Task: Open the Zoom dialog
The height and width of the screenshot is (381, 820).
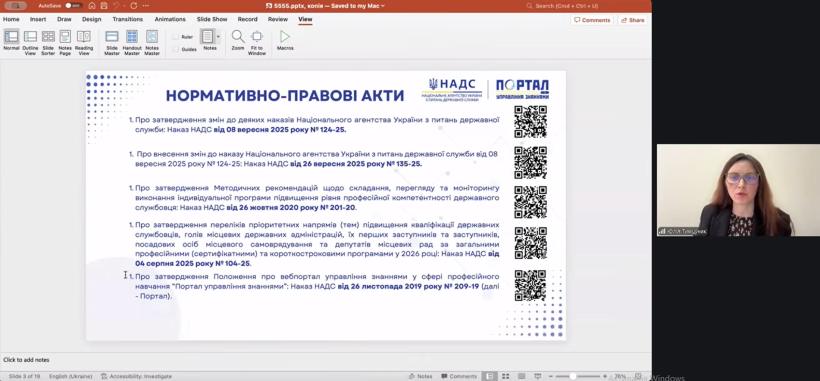Action: 238,40
